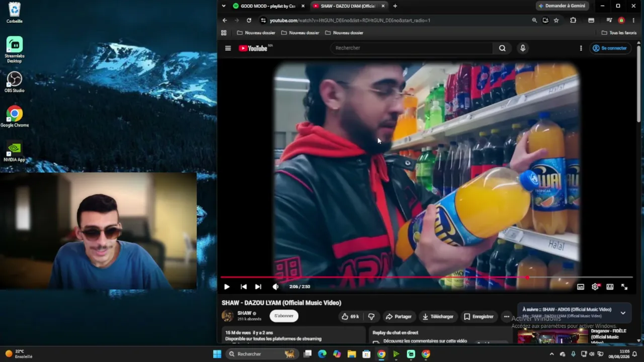Open the Draganov - FIDÈLE video thumbnail
This screenshot has width=644, height=362.
pos(552,337)
